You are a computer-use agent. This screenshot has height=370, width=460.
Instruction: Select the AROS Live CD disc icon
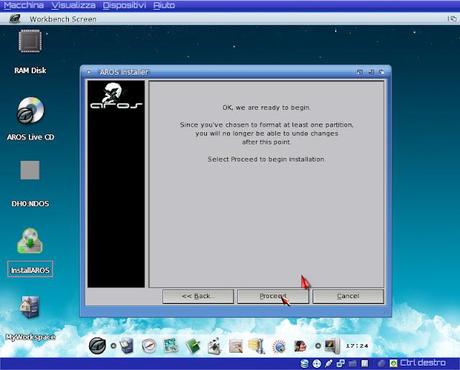30,110
